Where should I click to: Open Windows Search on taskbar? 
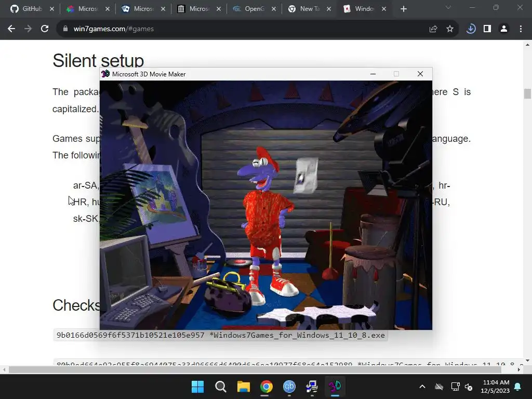[220, 387]
